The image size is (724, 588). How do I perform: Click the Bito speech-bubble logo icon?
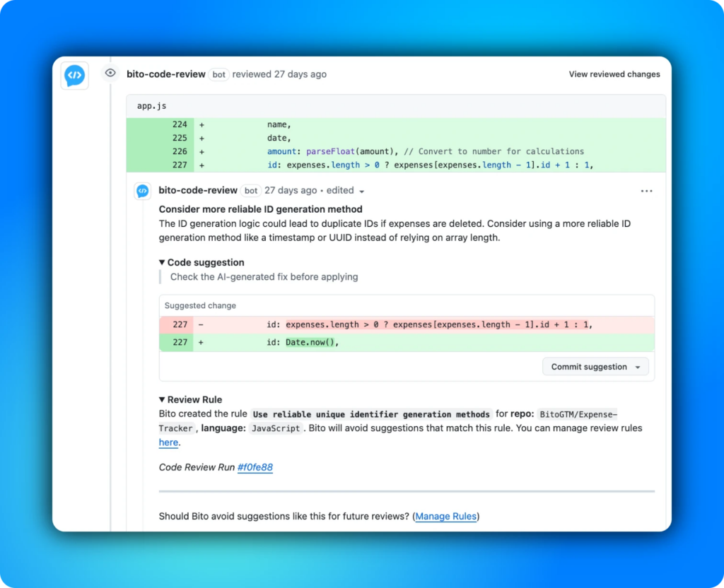(x=74, y=76)
